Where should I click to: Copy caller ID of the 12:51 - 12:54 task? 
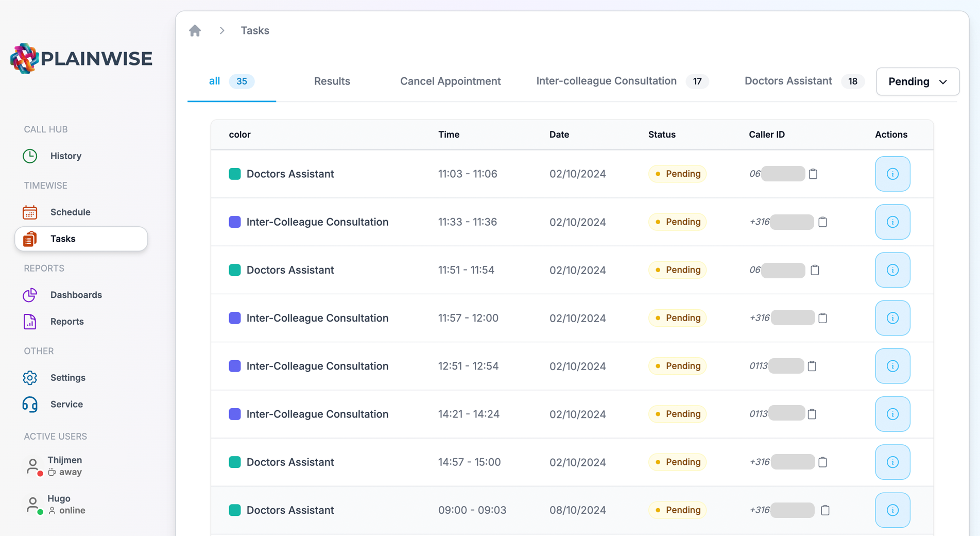point(812,366)
